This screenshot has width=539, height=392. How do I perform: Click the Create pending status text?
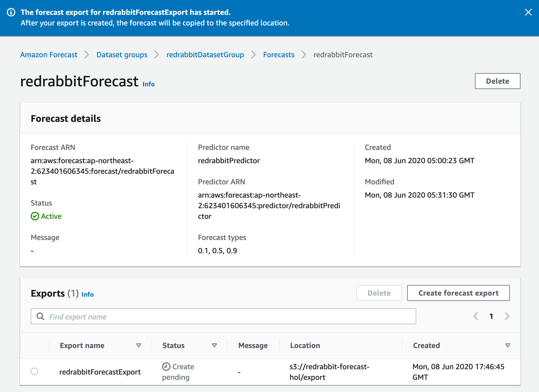coord(178,372)
